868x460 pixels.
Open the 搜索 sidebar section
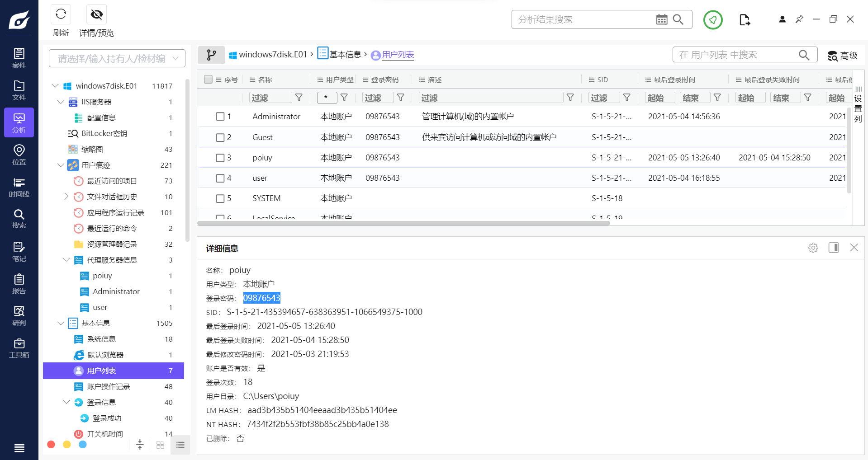pyautogui.click(x=19, y=219)
